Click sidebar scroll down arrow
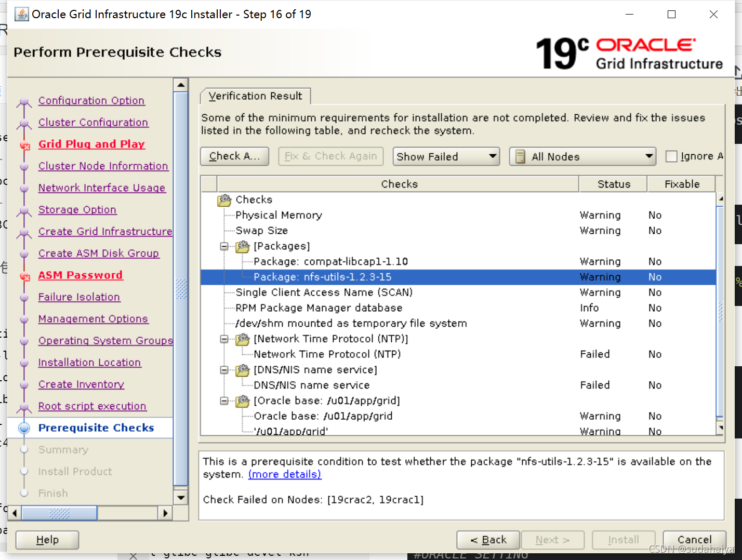 coord(180,498)
